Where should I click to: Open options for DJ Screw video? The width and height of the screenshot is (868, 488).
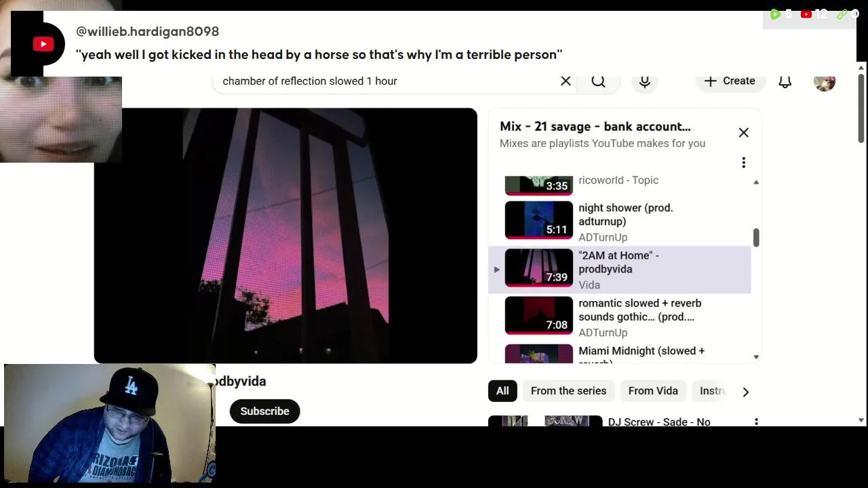(x=756, y=422)
